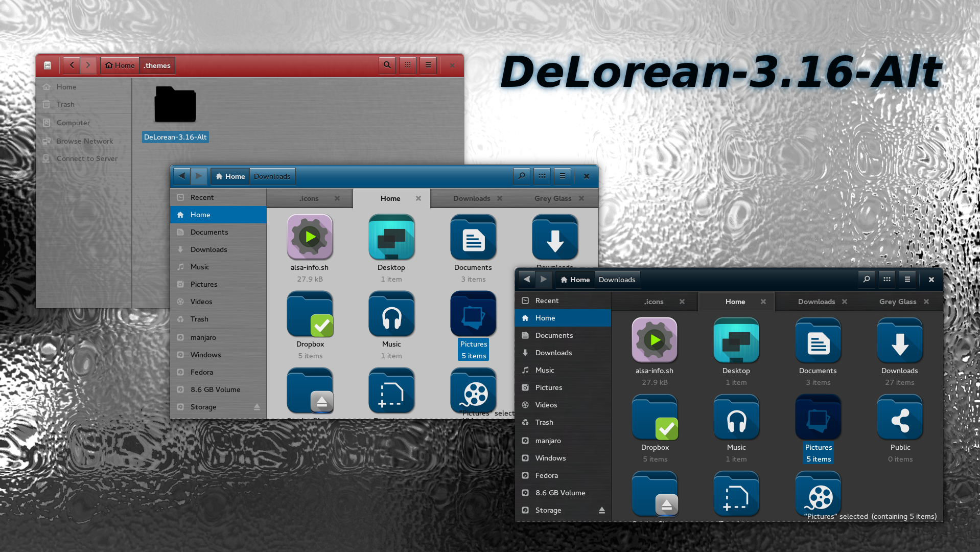Viewport: 980px width, 552px height.
Task: Click Downloads path button in blue window
Action: (272, 176)
